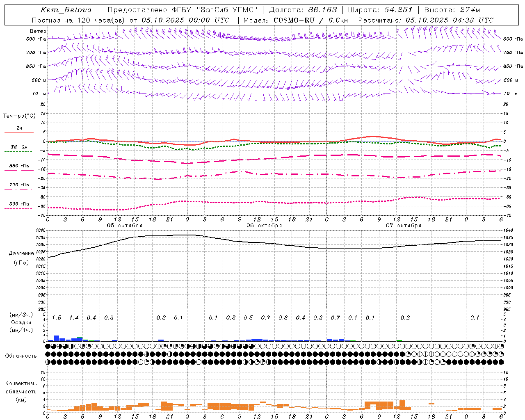This screenshot has height=420, width=525.
Task: Click the elevation text Высота: 274м
Action: (452, 10)
